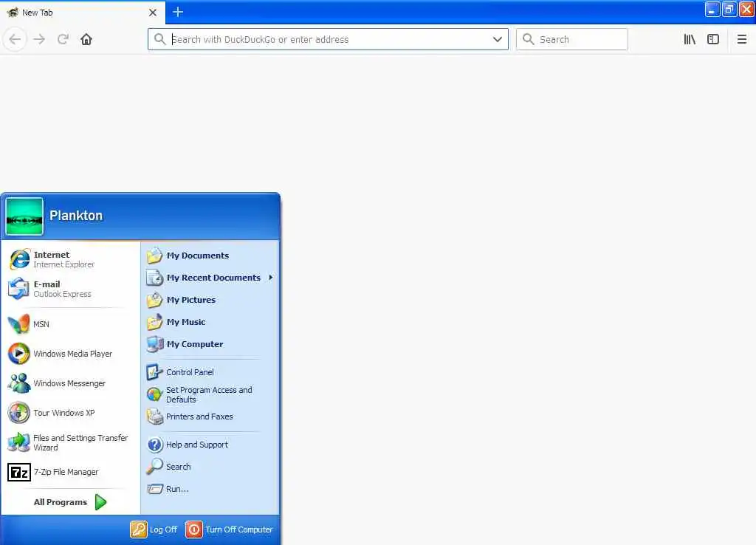
Task: Go back in the browser
Action: click(x=15, y=39)
